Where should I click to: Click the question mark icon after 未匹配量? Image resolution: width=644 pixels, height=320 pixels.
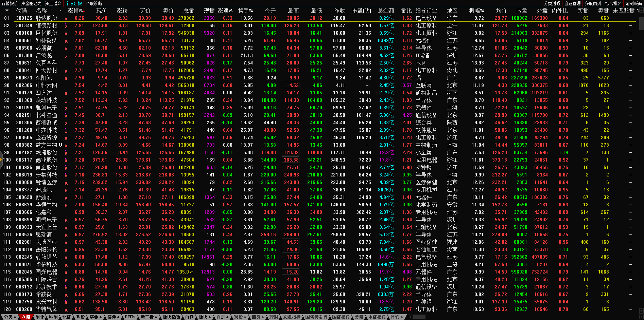638,11
